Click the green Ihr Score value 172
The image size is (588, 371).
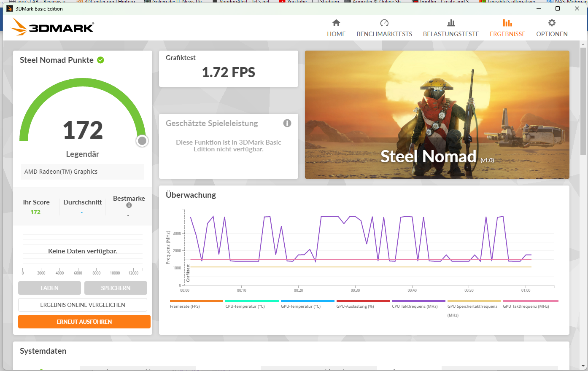pos(35,212)
